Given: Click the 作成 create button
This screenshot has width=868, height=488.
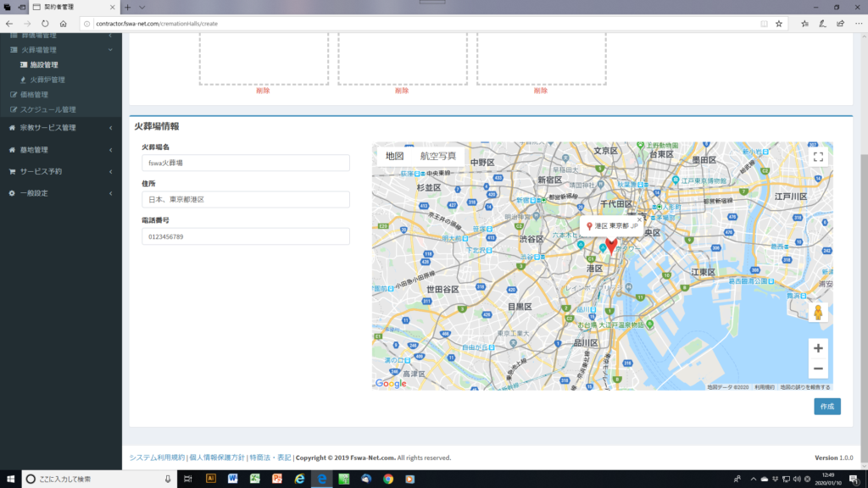Looking at the screenshot, I should click(x=827, y=407).
